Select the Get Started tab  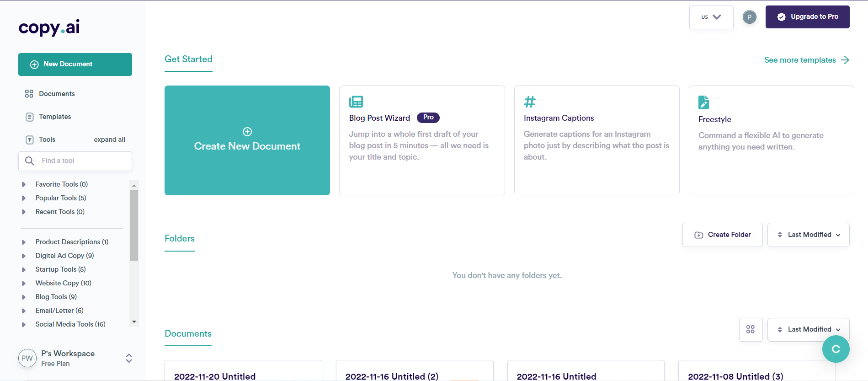[x=188, y=59]
